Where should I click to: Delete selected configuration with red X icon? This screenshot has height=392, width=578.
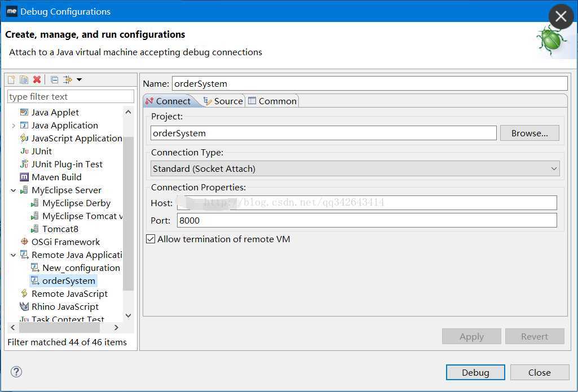pos(37,79)
